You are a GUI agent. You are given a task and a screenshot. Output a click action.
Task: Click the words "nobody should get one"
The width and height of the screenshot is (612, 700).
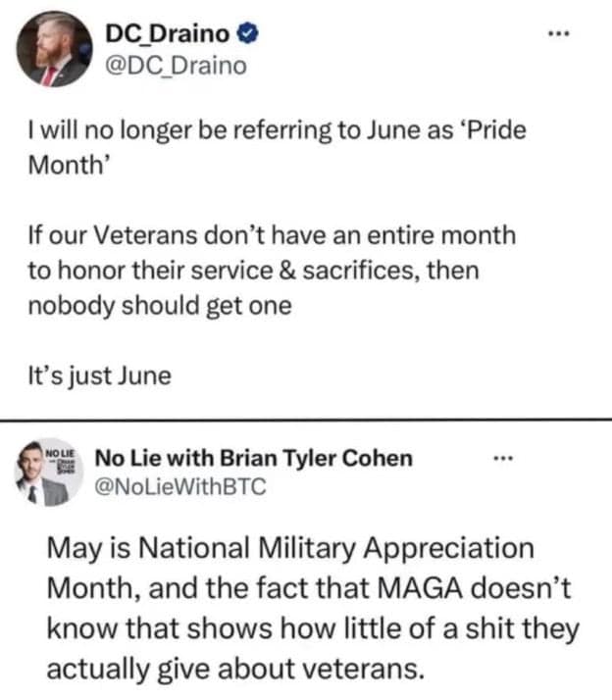tap(161, 305)
